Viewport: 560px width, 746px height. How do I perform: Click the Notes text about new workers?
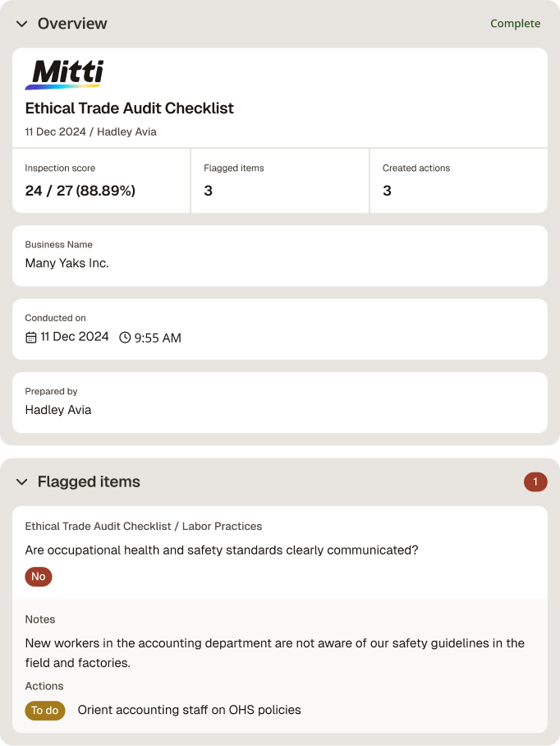(x=275, y=652)
